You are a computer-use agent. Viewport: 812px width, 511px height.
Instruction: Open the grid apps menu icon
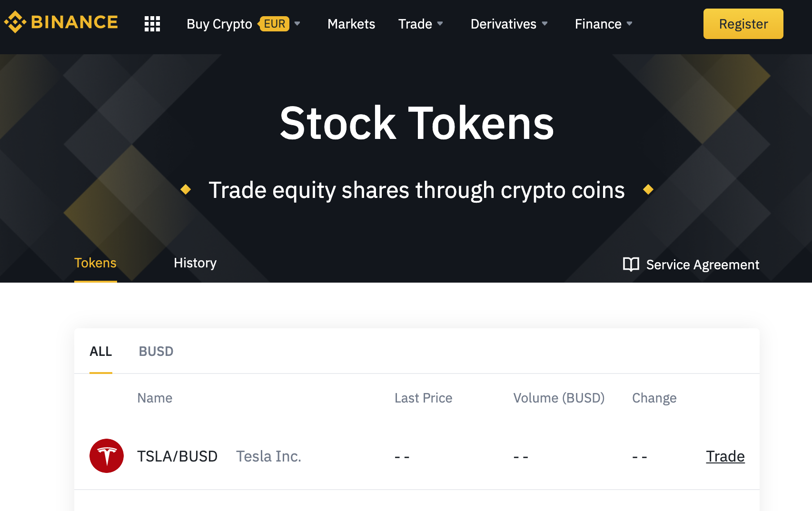[152, 24]
